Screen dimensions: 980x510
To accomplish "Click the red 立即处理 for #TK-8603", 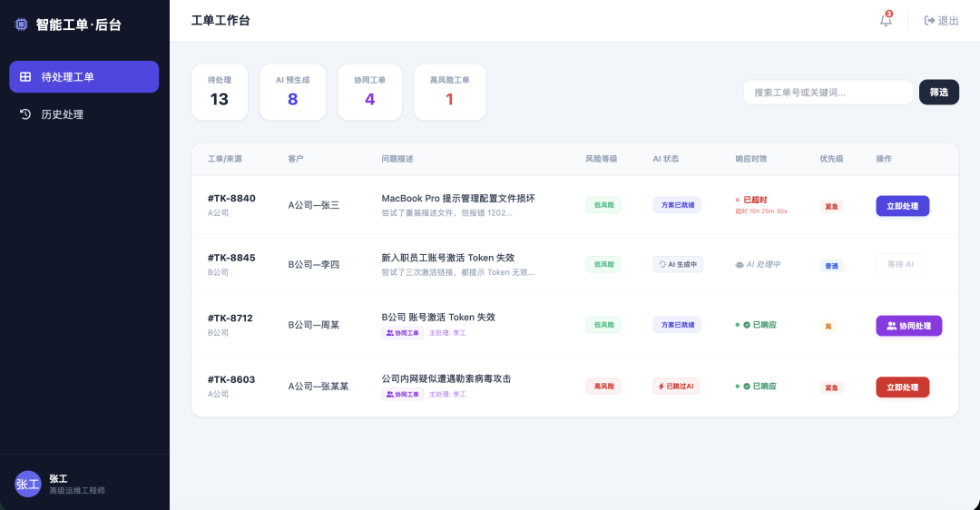I will click(x=903, y=387).
